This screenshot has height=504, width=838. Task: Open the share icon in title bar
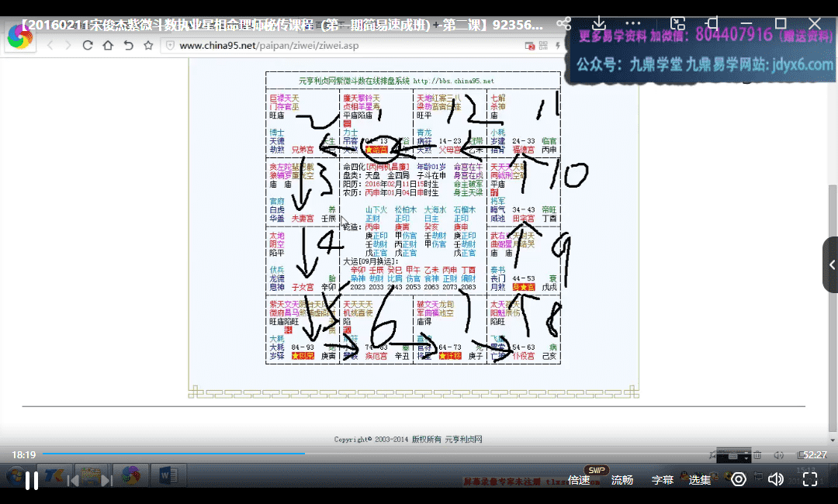(x=564, y=24)
